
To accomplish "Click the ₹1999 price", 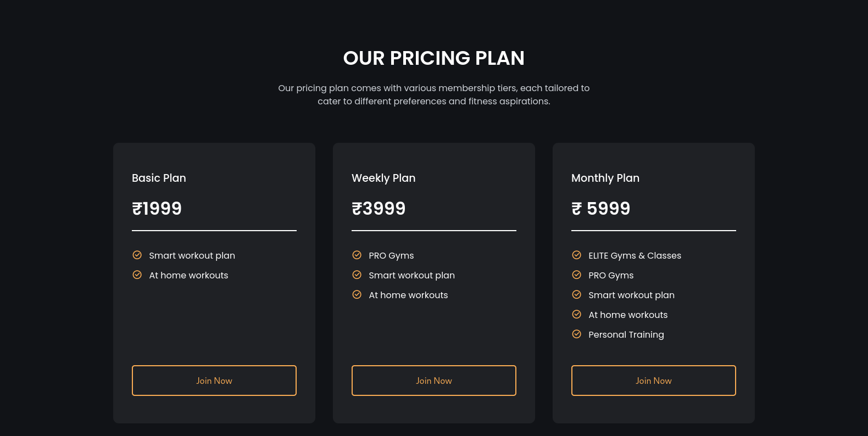I will pos(157,209).
